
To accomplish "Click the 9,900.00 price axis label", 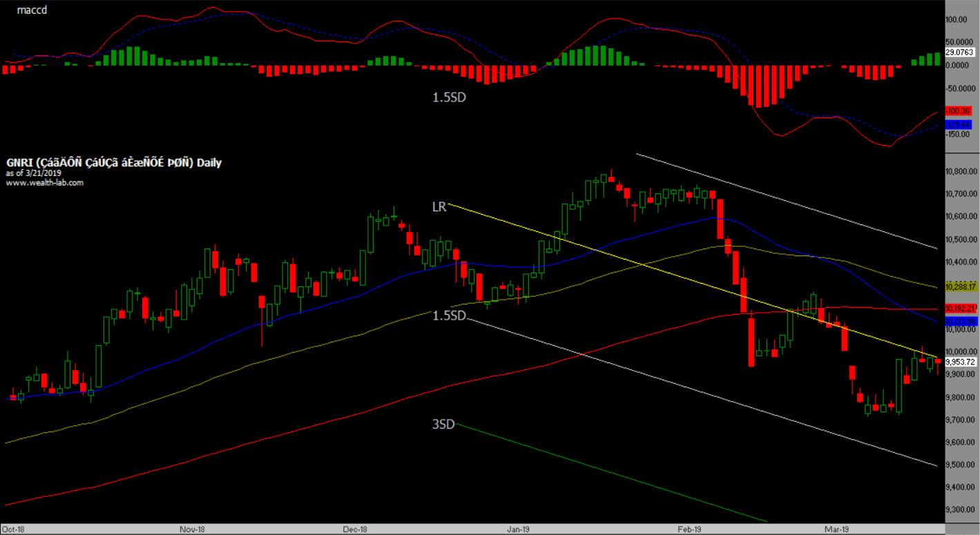I will pyautogui.click(x=960, y=375).
